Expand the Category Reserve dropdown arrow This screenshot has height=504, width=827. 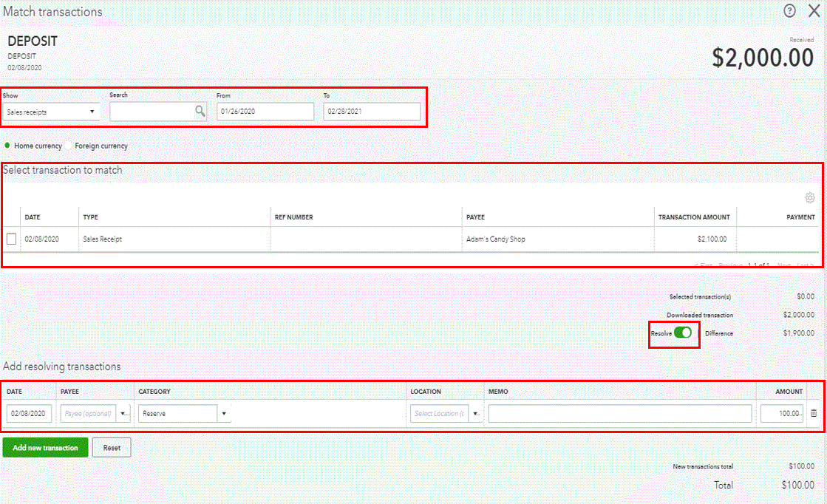point(224,413)
